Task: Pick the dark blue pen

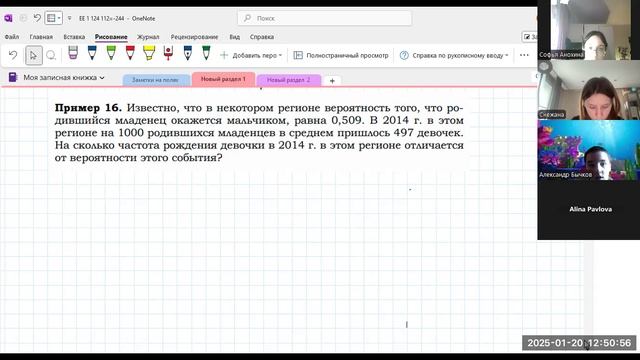Action: tap(92, 53)
